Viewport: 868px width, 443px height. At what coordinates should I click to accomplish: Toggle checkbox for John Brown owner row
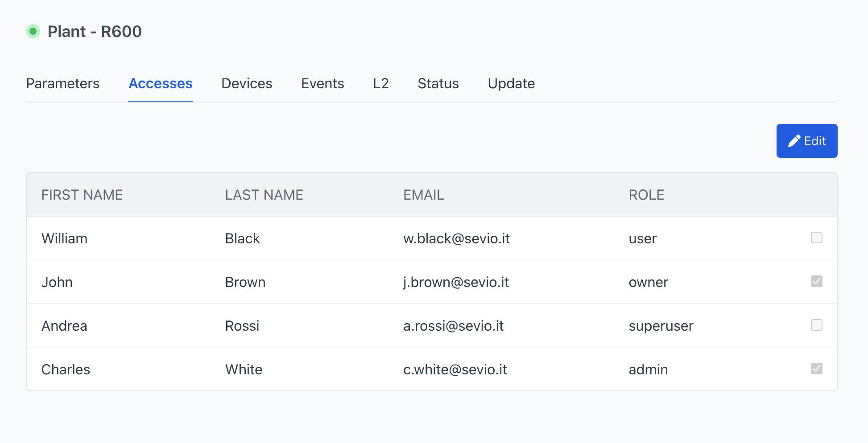point(816,281)
